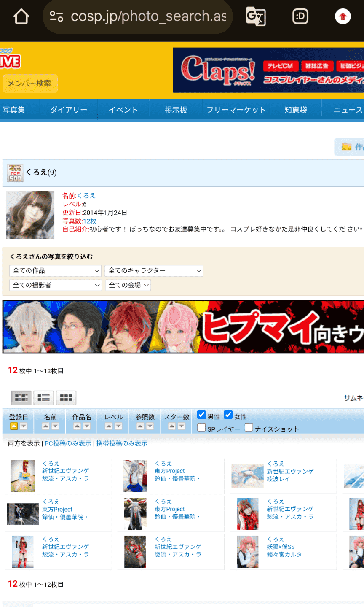Image resolution: width=364 pixels, height=607 pixels.
Task: Switch to grid thumbnails view
Action: (66, 397)
